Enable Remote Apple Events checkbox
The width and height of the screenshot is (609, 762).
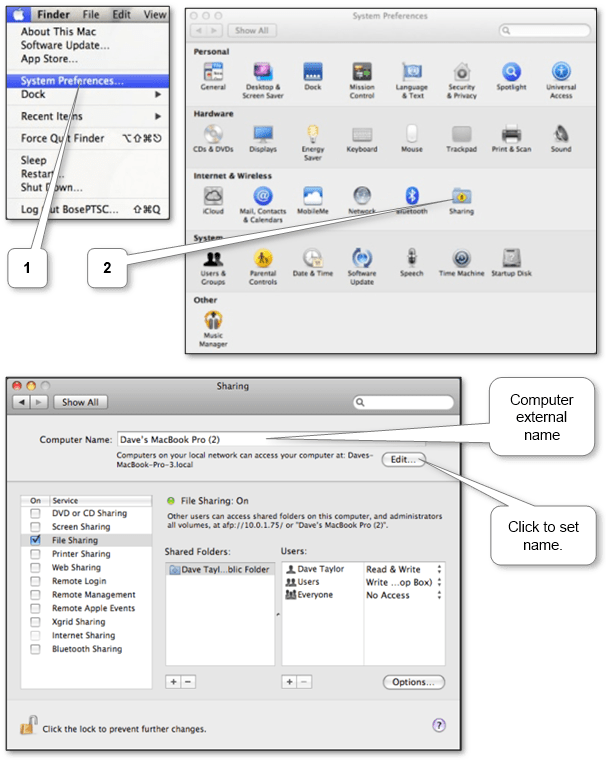click(x=35, y=608)
